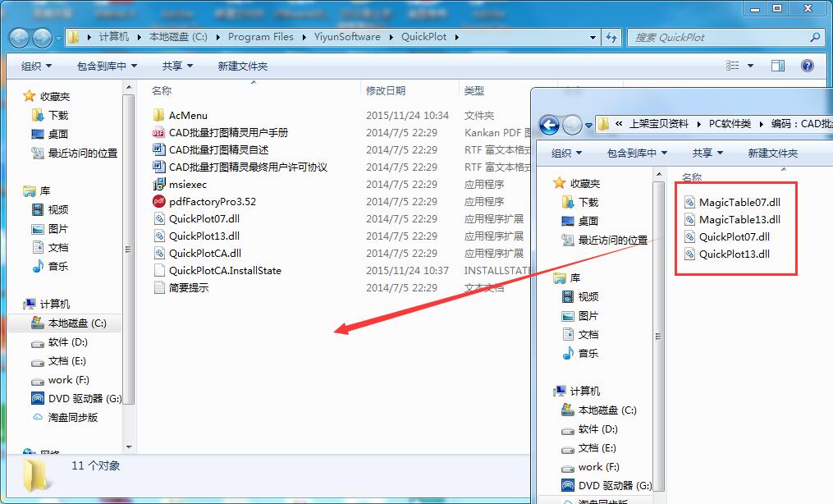The height and width of the screenshot is (504, 833).
Task: Sort by 修改日期 column
Action: 386,91
